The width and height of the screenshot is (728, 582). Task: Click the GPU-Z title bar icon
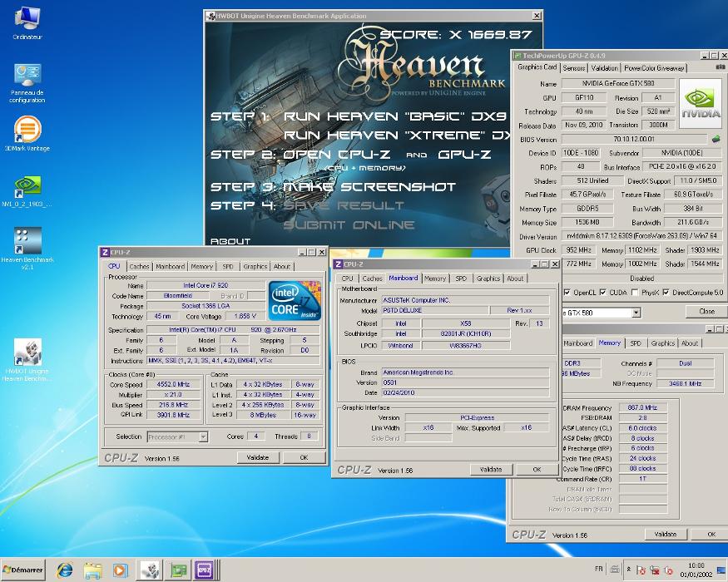[518, 55]
